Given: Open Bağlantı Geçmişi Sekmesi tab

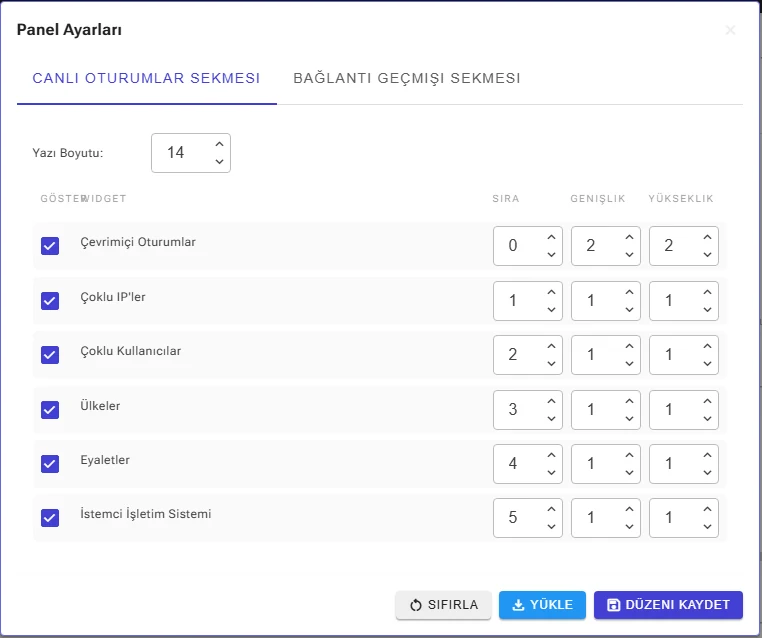Looking at the screenshot, I should point(407,78).
